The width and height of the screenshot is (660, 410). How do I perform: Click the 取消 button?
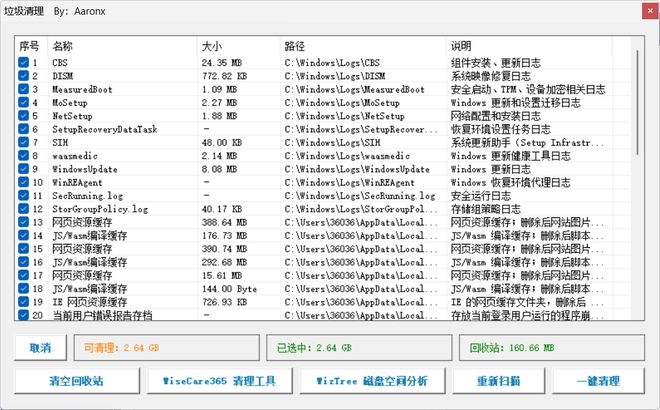40,348
